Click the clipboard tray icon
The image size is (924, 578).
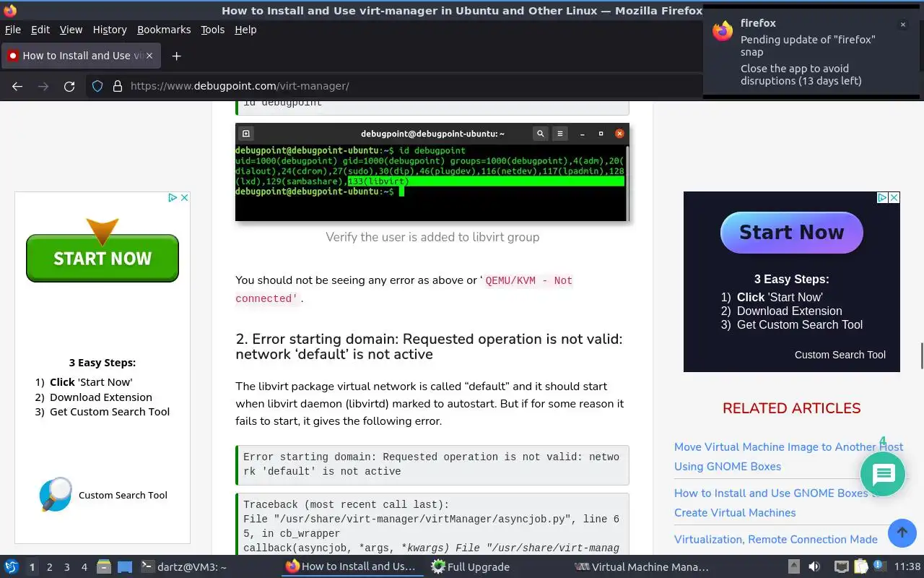coord(860,567)
